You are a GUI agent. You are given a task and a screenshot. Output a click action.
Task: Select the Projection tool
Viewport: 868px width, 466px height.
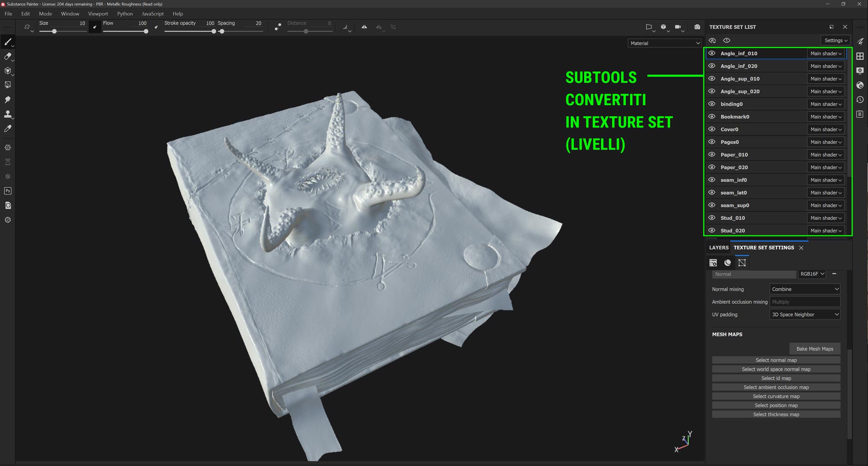click(7, 71)
